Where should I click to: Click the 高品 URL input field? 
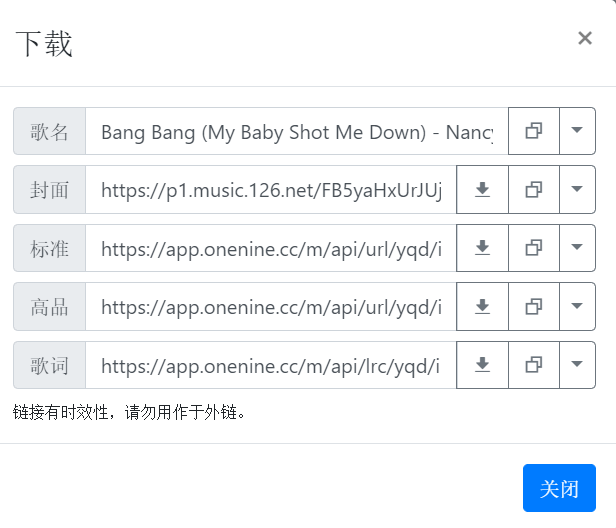pyautogui.click(x=271, y=306)
